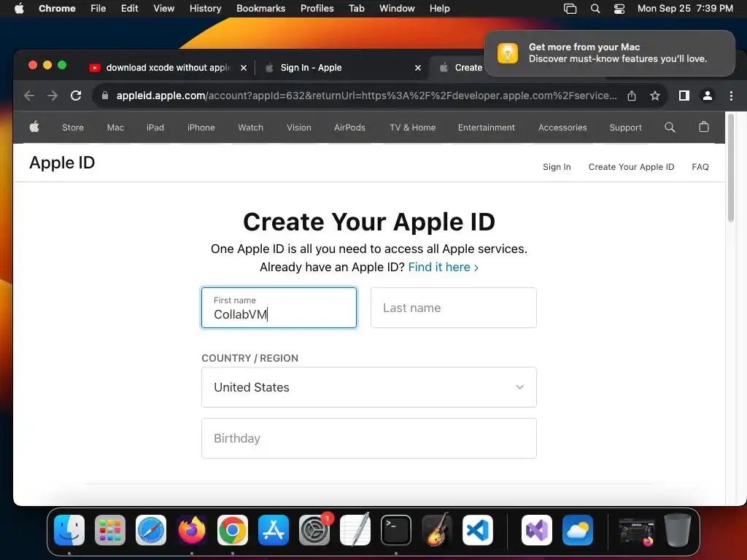Open the History menu

205,9
